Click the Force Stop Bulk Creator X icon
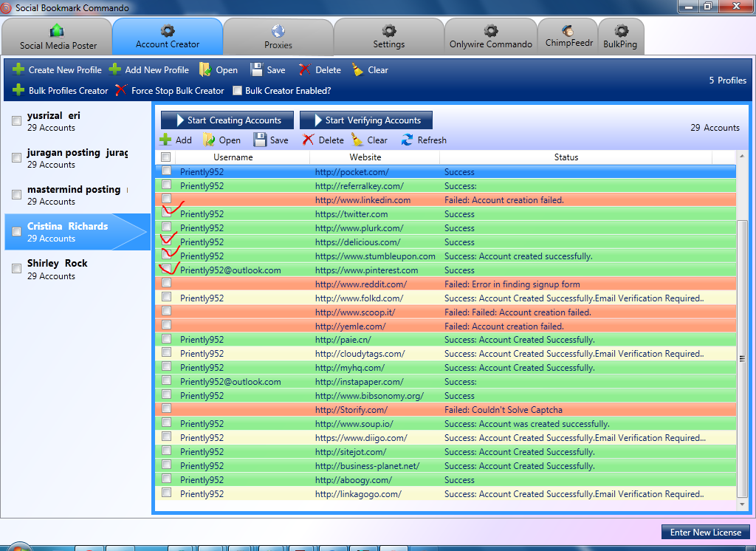This screenshot has width=756, height=551. 121,90
